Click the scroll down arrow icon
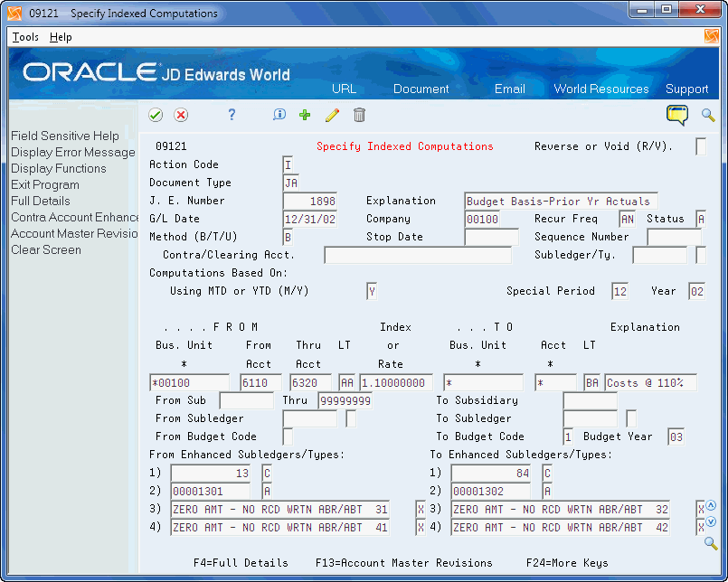 711,521
